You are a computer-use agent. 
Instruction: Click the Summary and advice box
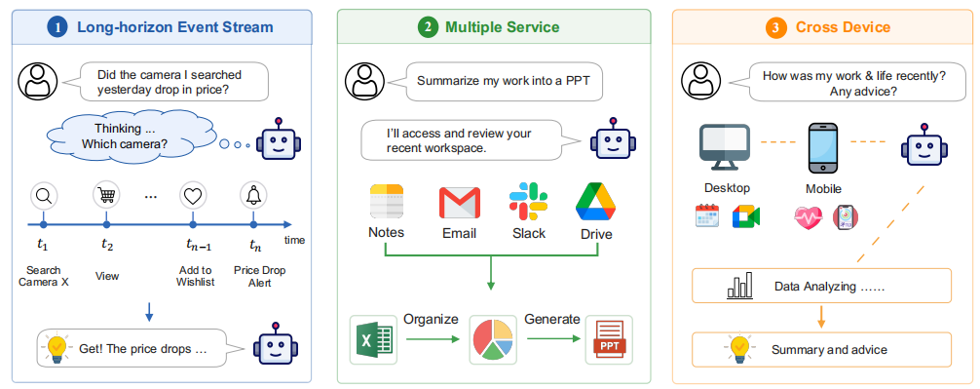(x=821, y=350)
